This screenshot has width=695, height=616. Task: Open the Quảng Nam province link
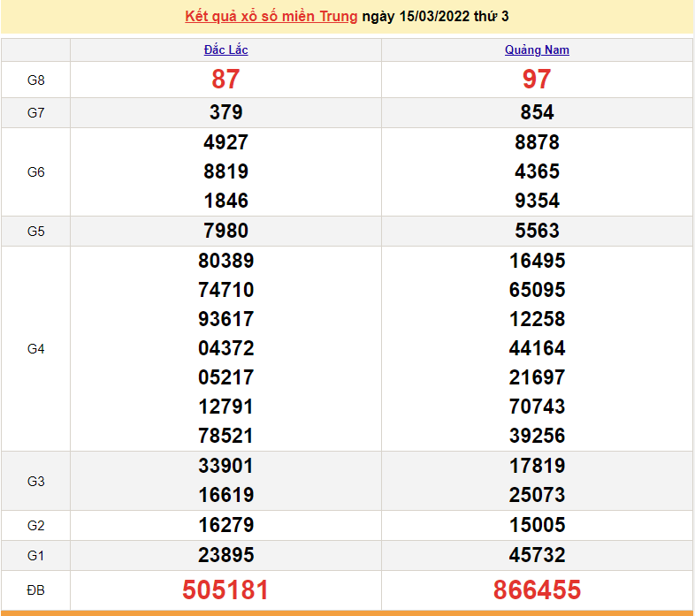(x=537, y=50)
